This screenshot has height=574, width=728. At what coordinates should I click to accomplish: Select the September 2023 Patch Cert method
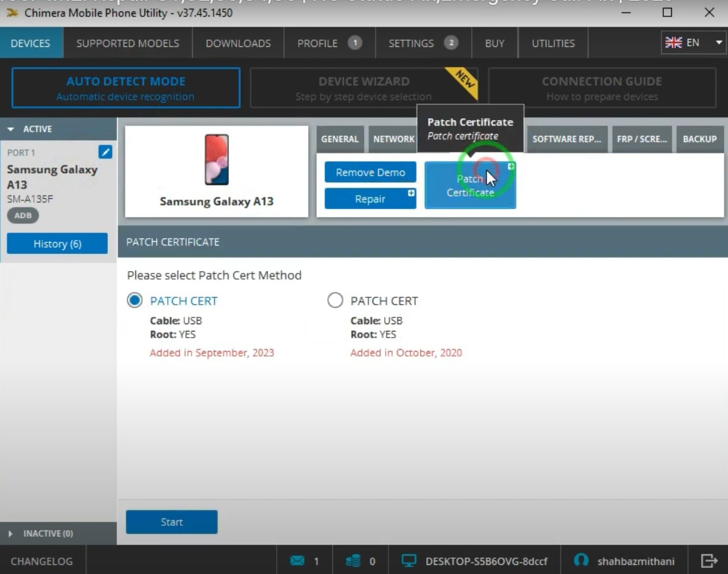(x=135, y=300)
